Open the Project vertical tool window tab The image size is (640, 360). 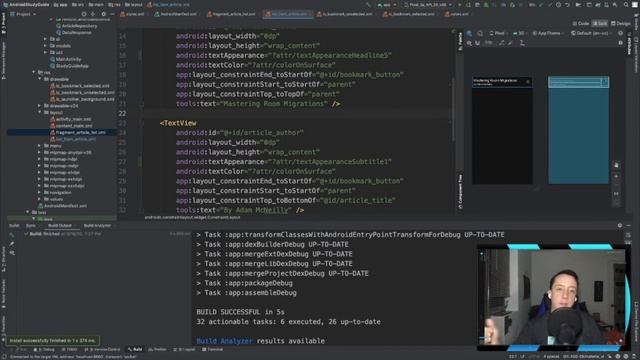click(x=4, y=24)
